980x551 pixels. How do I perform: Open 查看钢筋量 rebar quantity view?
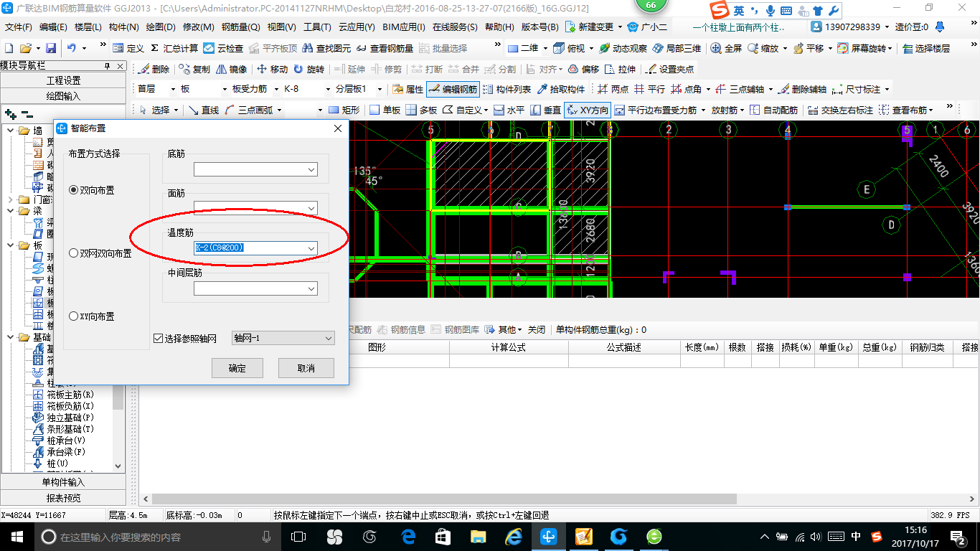pos(385,48)
